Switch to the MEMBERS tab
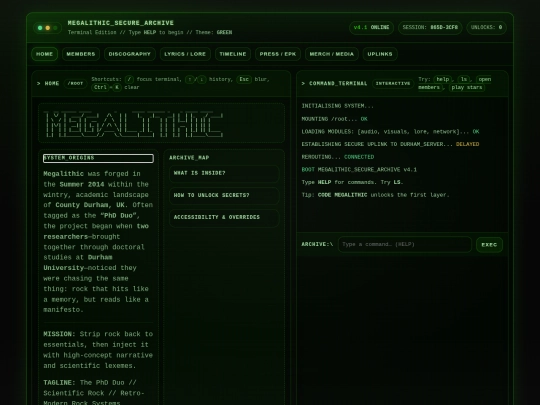Screen dimensions: 540x405 coord(81,54)
